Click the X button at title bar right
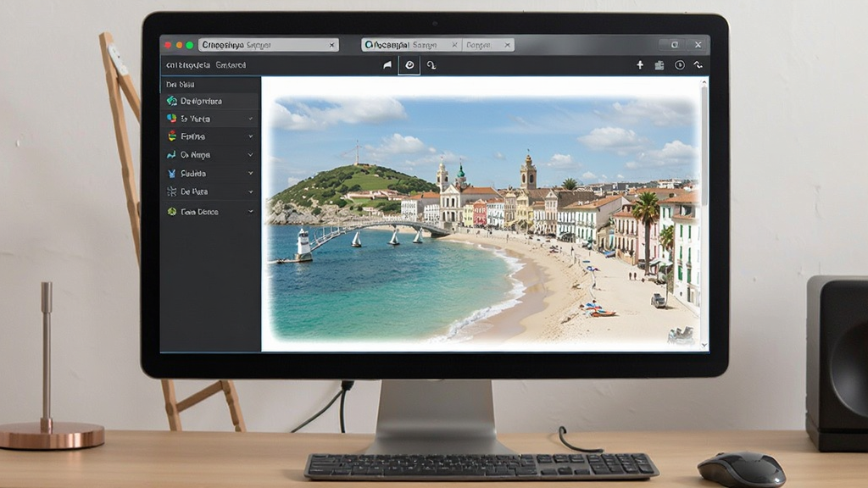The width and height of the screenshot is (868, 488). pos(698,45)
